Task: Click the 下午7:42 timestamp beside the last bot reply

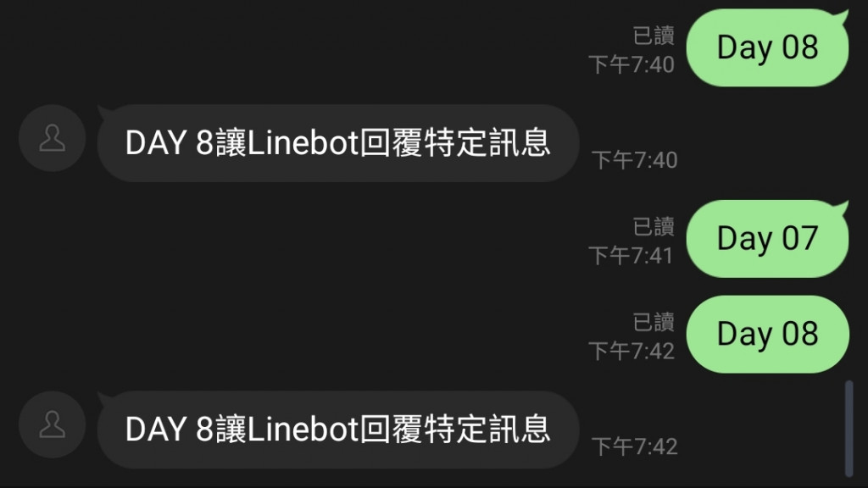Action: coord(635,447)
